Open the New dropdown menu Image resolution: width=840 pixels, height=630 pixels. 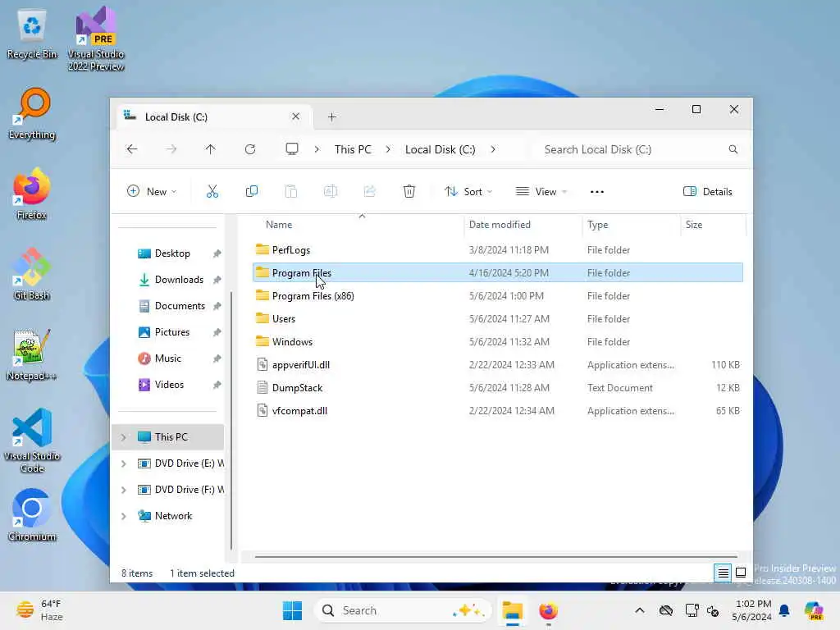tap(152, 192)
